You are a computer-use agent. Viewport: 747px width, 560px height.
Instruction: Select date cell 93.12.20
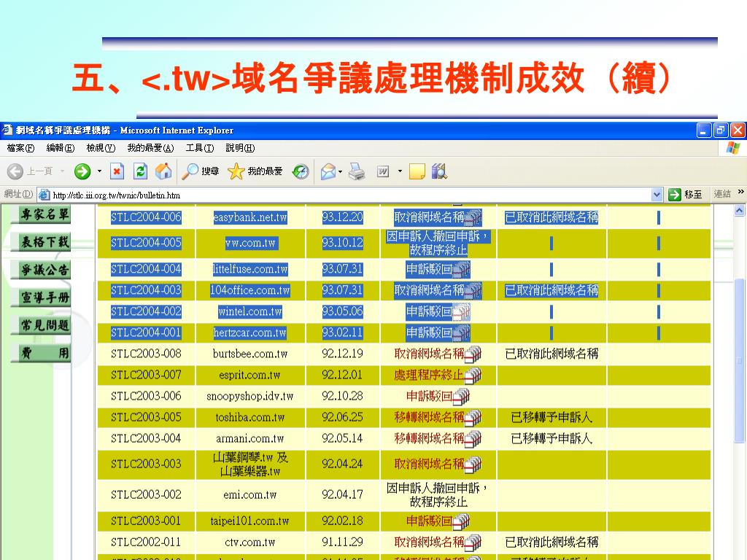(343, 217)
